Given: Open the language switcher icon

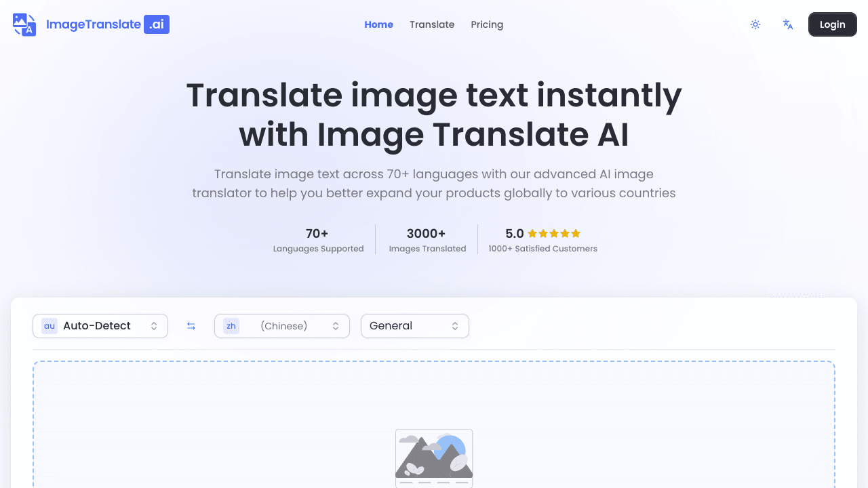Looking at the screenshot, I should tap(788, 24).
